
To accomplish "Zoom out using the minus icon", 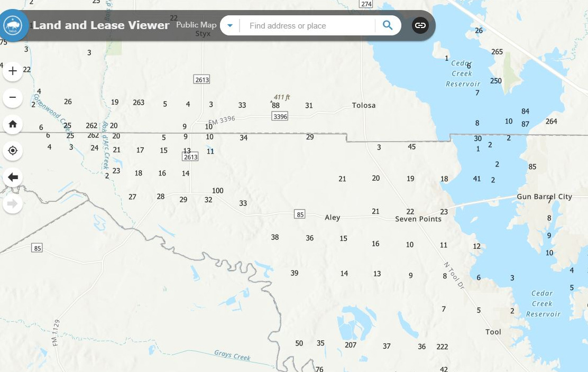I will click(12, 97).
